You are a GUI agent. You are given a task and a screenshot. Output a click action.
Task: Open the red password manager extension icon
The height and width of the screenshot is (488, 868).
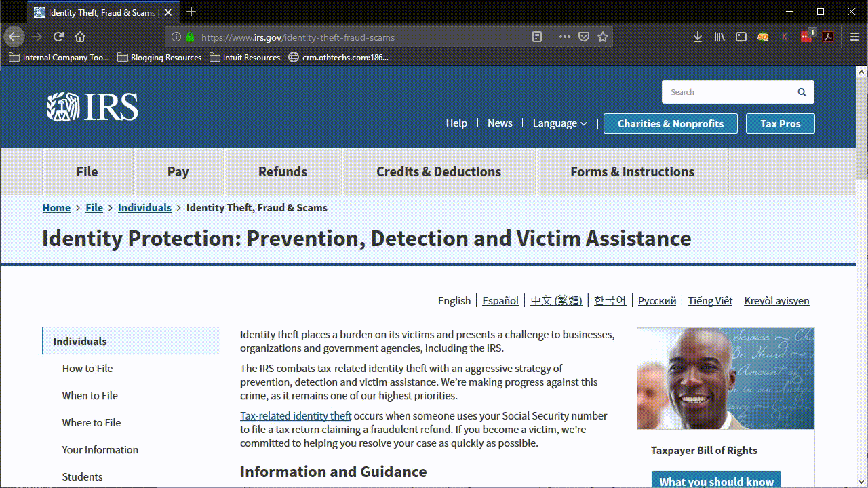[x=807, y=37]
